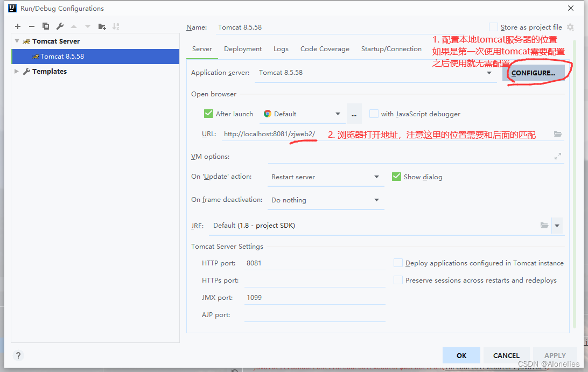
Task: Browse for JRE with folder icon
Action: [x=544, y=226]
